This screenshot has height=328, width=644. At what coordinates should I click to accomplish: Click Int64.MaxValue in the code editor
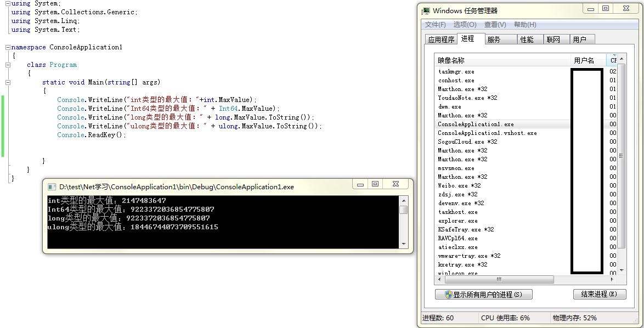pos(246,109)
